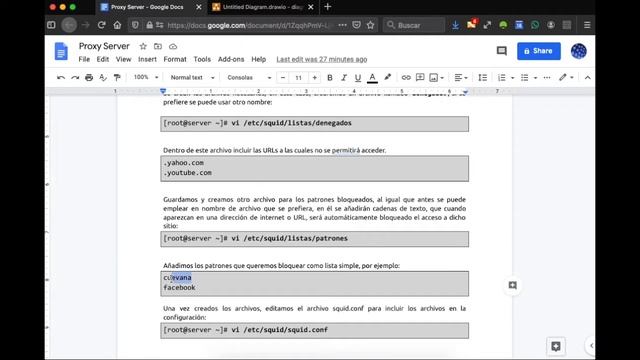The image size is (640, 360).
Task: Open the Insert menu
Action: tap(147, 59)
